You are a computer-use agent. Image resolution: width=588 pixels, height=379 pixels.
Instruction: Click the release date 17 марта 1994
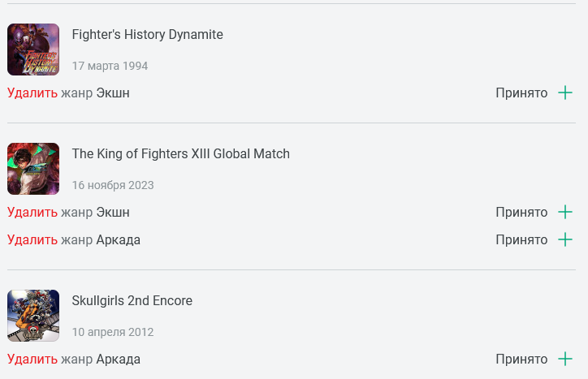[x=110, y=66]
